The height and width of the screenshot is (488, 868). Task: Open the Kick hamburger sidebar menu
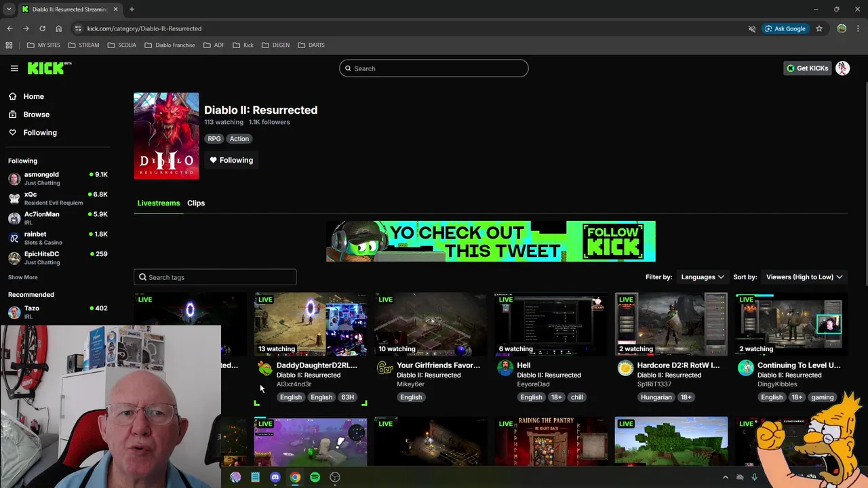click(x=14, y=68)
